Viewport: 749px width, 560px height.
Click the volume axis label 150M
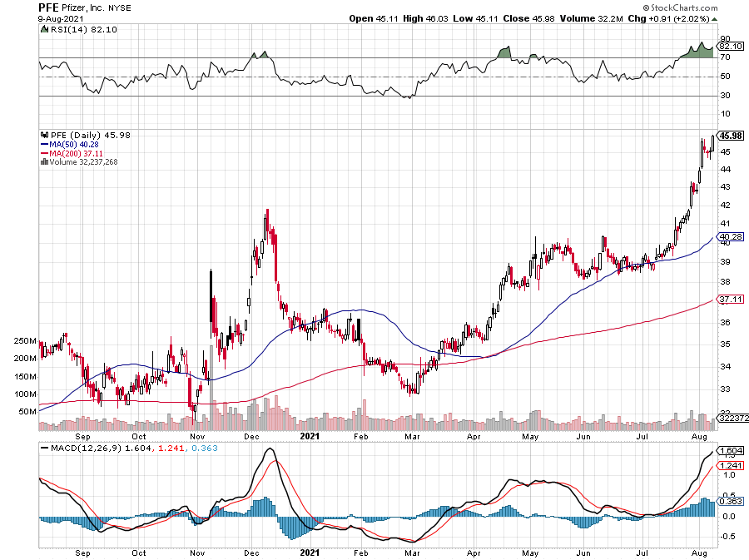click(25, 377)
